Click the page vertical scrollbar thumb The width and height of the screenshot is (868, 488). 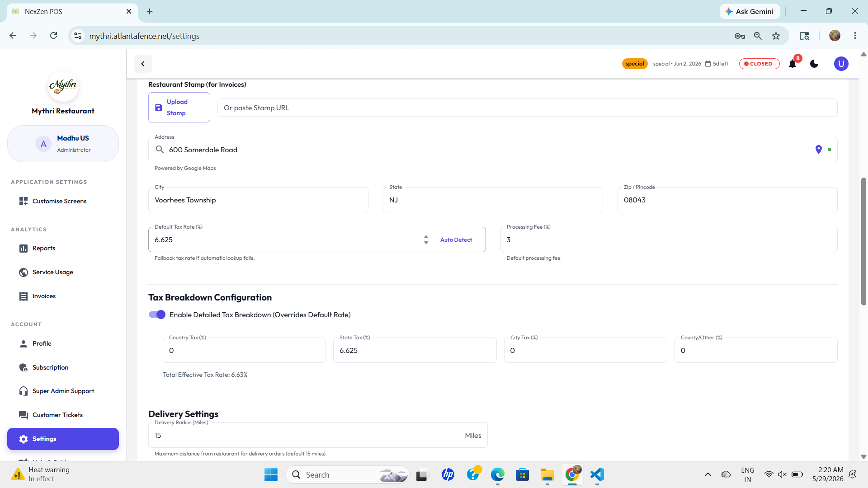point(863,242)
